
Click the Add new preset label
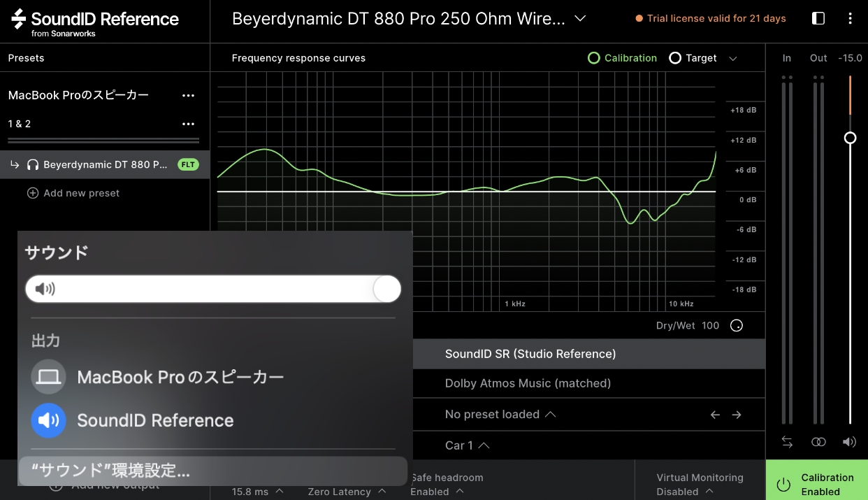pos(82,193)
